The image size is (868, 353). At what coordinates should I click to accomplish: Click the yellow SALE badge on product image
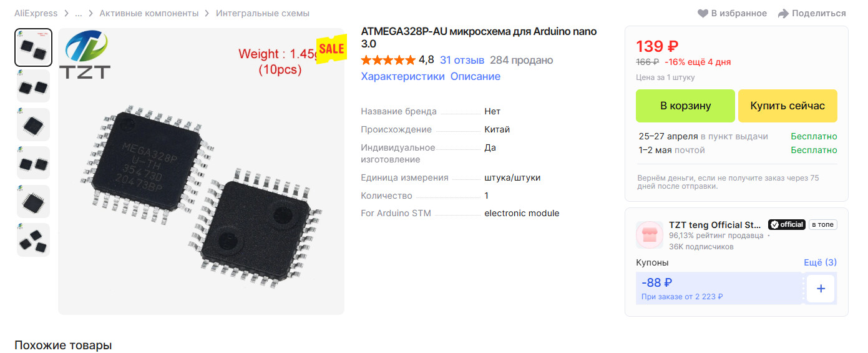tap(331, 48)
